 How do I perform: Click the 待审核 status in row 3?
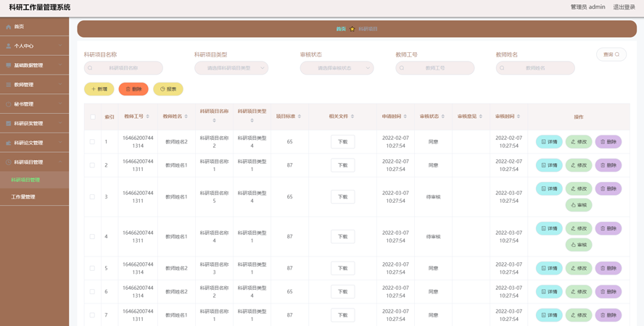[433, 197]
